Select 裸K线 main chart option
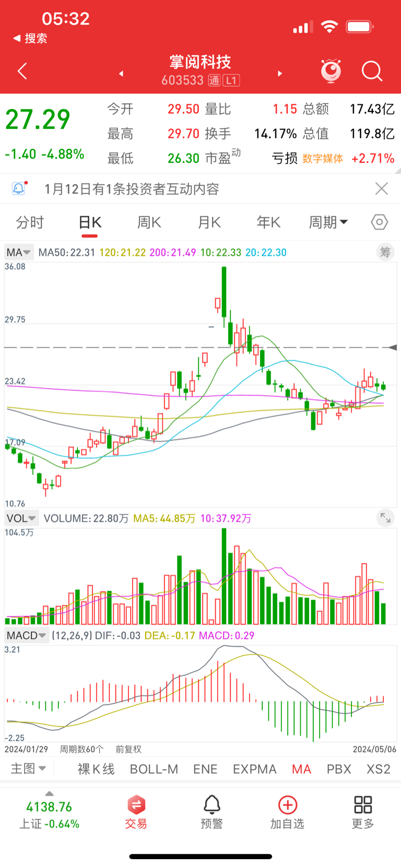Screen dimensions: 401x868 point(96,769)
